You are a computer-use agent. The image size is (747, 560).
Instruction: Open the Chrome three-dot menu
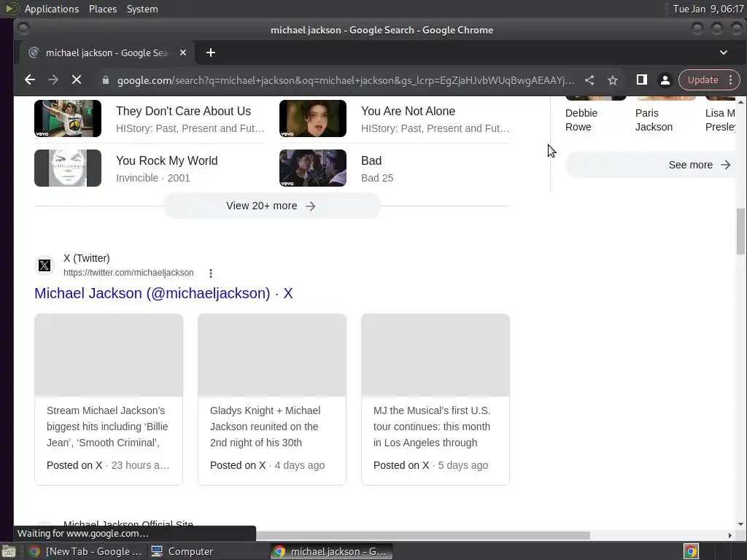730,80
